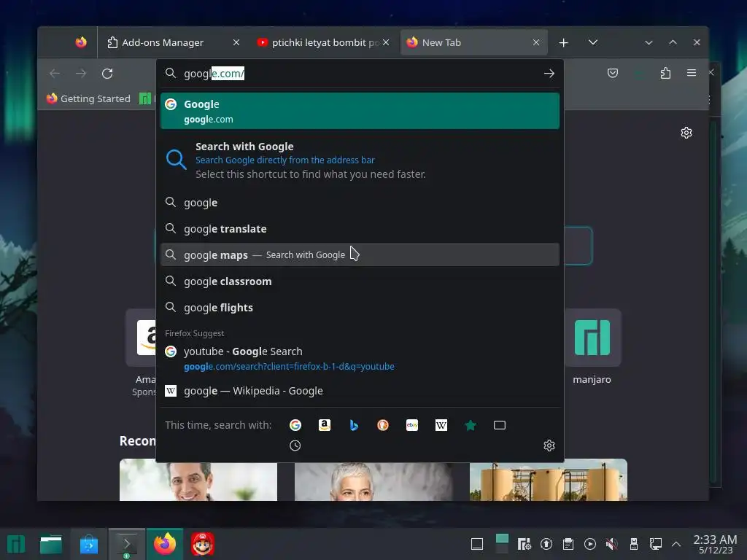Toggle muted audio volume tray icon
Viewport: 747px width, 560px height.
(612, 544)
